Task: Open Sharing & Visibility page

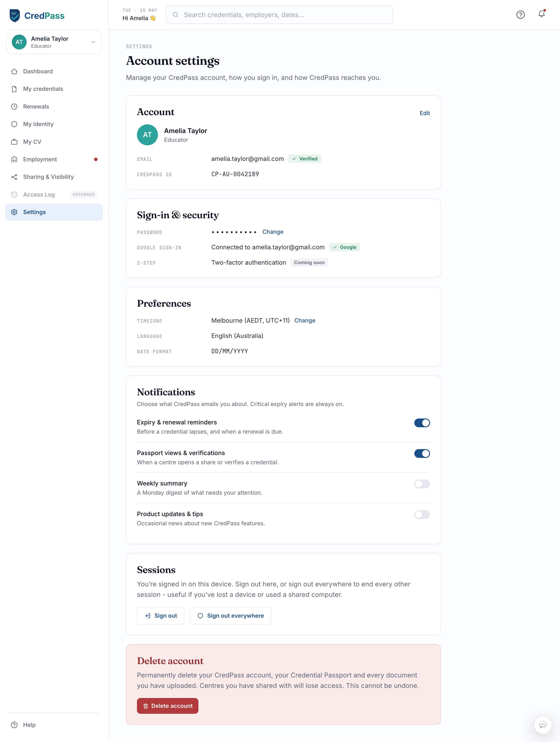Action: (x=54, y=177)
